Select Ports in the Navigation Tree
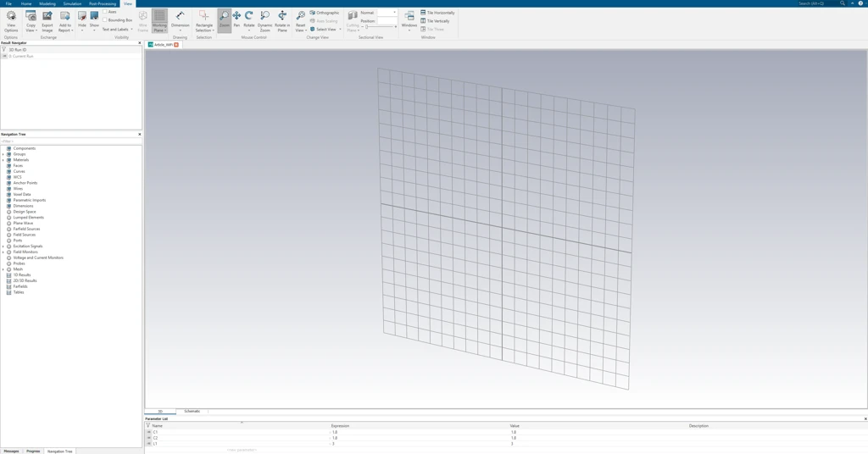868x454 pixels. coord(18,241)
